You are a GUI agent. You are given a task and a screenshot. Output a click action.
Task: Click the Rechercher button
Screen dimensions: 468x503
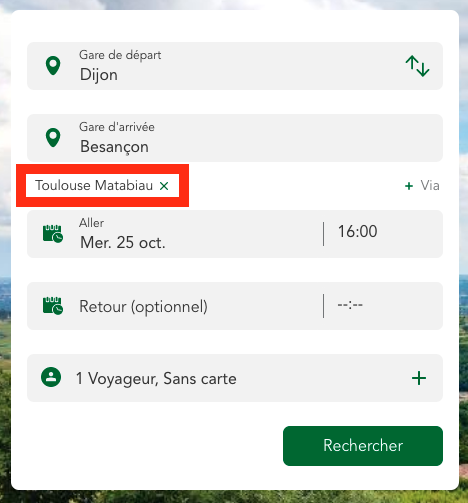[363, 446]
